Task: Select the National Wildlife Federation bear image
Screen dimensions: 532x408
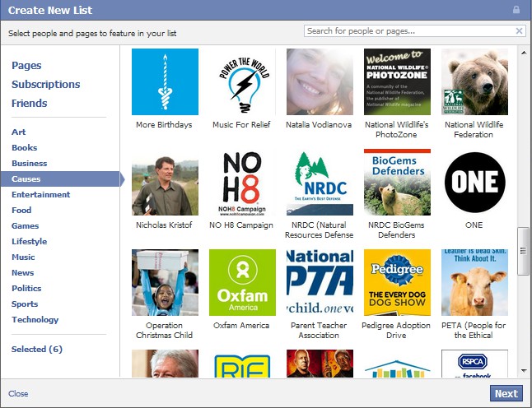Action: tap(474, 81)
